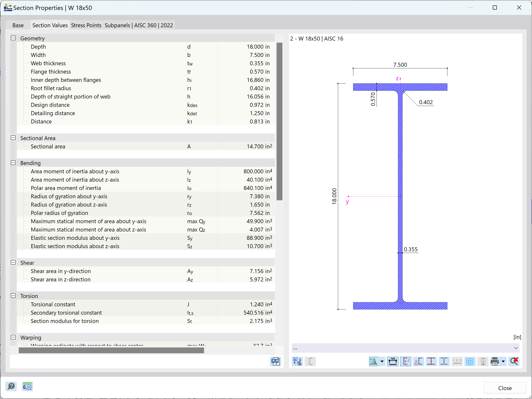
Task: Click the dimension display toggle icon
Action: click(393, 361)
